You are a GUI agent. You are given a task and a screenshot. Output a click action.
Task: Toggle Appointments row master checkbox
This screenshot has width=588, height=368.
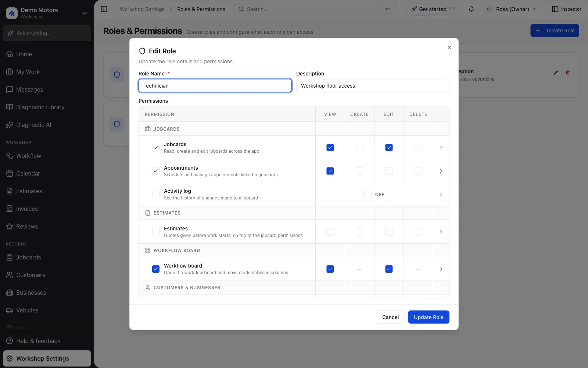(x=156, y=171)
